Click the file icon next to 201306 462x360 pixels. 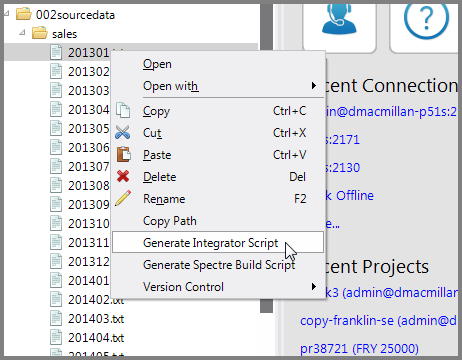point(56,147)
